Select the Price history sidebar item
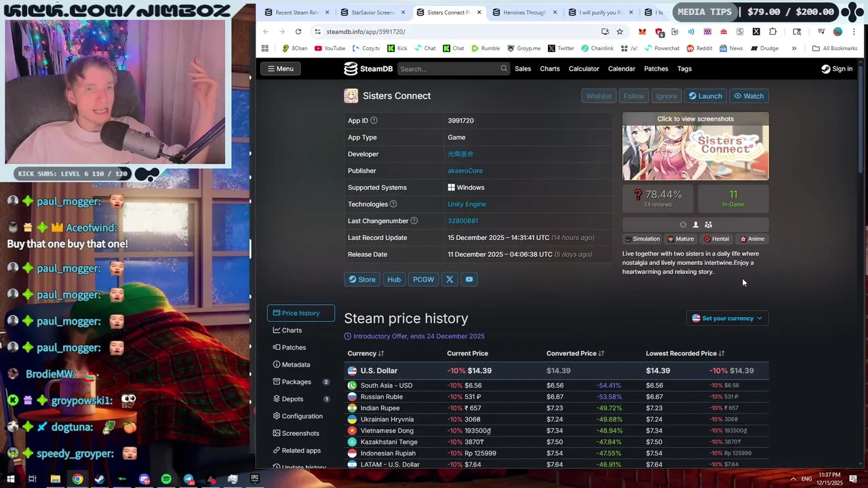 tap(301, 313)
